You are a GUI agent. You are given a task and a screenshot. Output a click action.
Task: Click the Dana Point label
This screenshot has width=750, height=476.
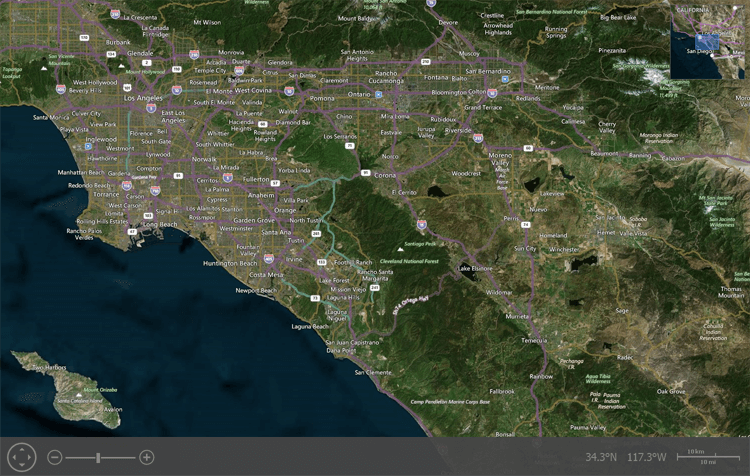click(341, 350)
